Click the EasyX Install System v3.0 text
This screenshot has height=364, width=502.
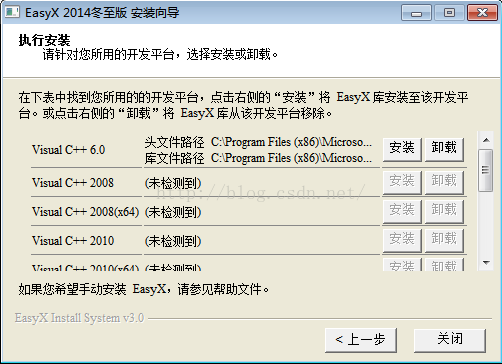click(x=79, y=318)
